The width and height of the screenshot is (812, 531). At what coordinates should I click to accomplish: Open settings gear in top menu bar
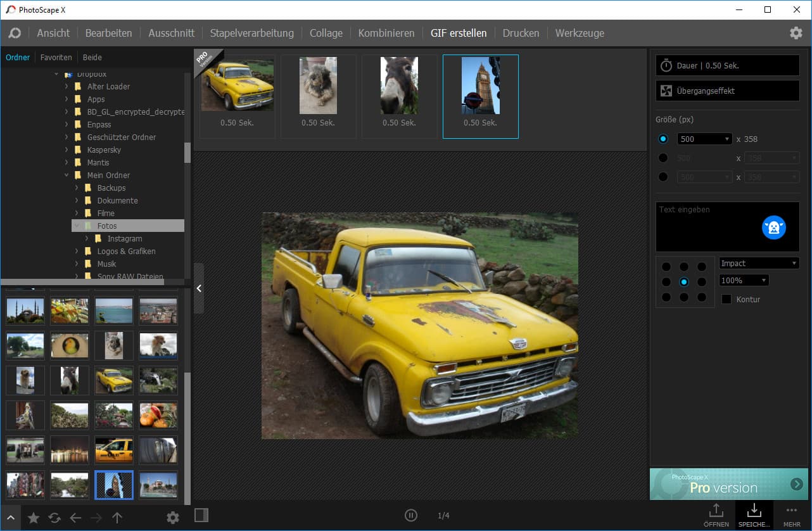[x=796, y=33]
